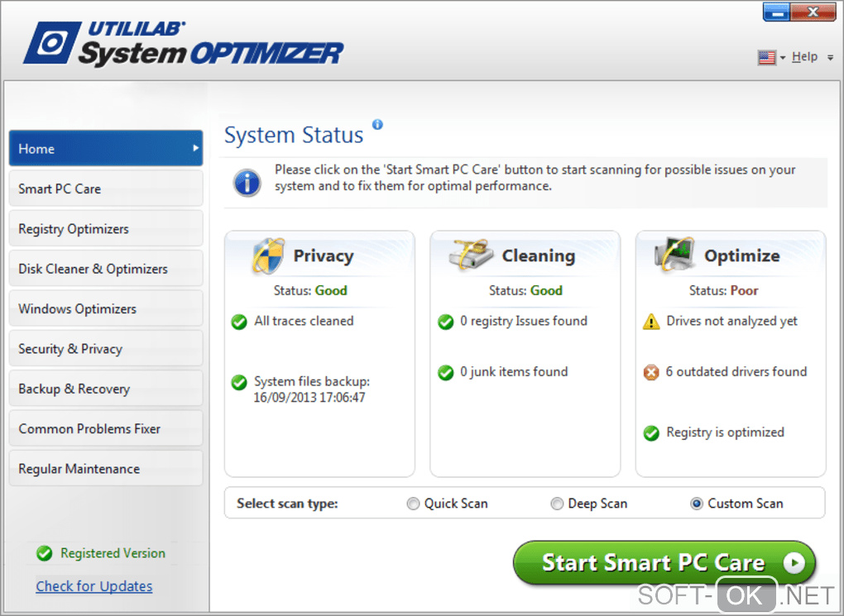This screenshot has height=616, width=844.
Task: Go to Security & Privacy
Action: click(106, 348)
